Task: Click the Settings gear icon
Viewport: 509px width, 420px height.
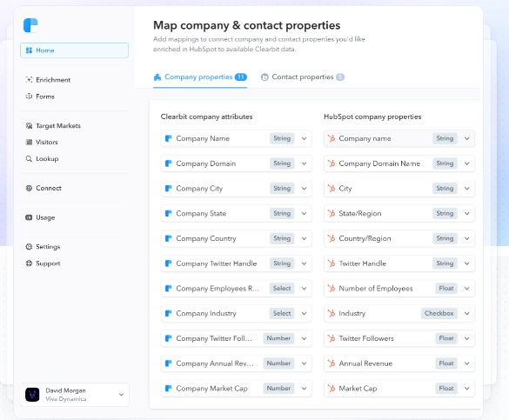Action: [29, 247]
